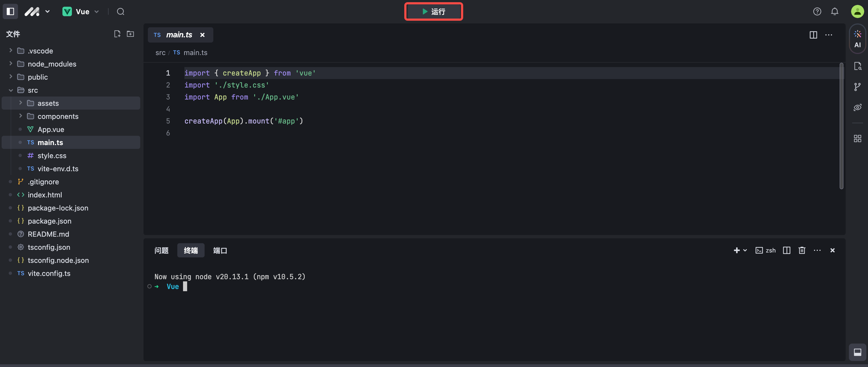
Task: Open source control from the right sidebar
Action: [x=858, y=86]
